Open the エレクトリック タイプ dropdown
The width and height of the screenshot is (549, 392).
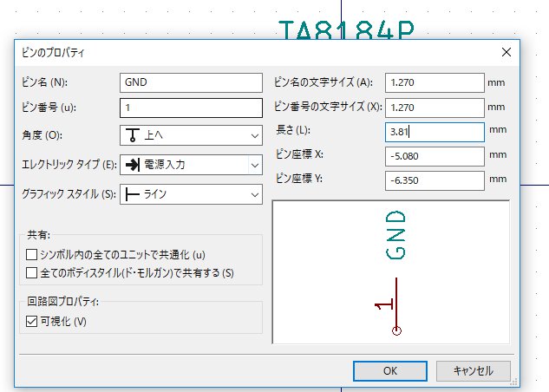click(x=191, y=165)
